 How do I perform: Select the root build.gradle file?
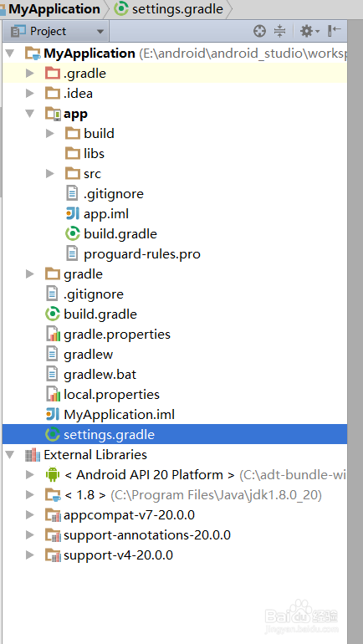[100, 314]
